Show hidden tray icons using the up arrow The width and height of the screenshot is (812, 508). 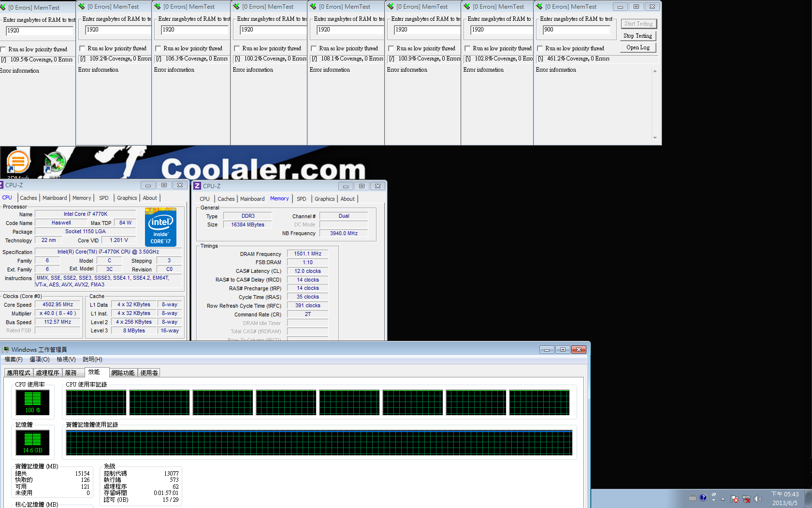(x=723, y=499)
